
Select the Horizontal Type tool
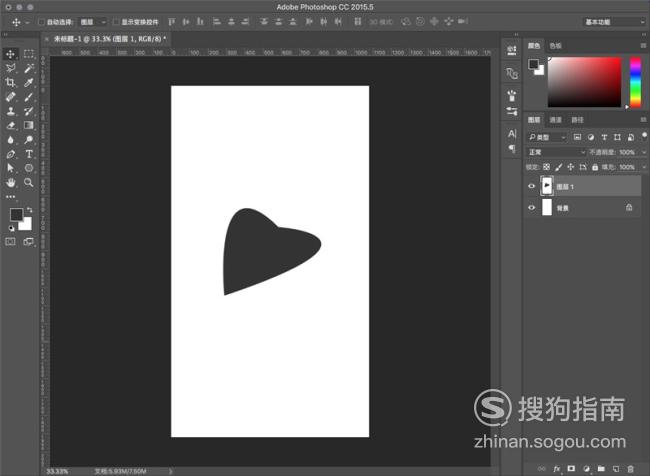[x=29, y=154]
